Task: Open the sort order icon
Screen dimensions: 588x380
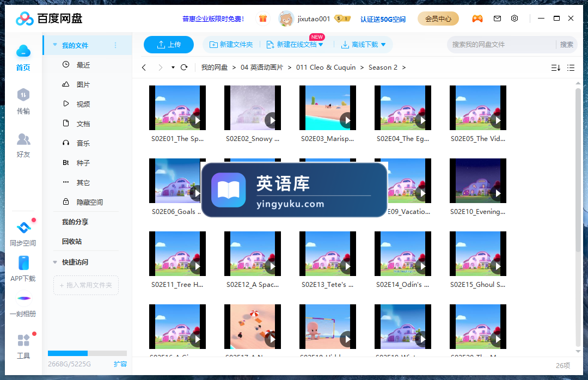Action: point(556,68)
